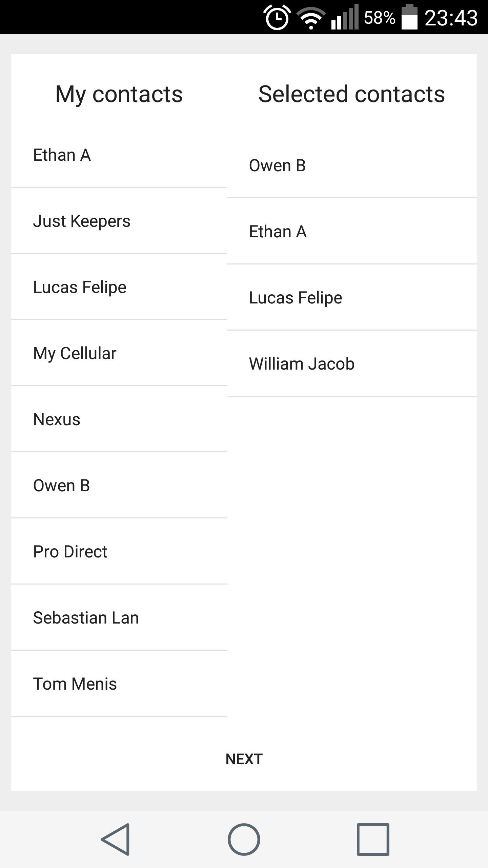Tap the Android home circle icon
Screen dimensions: 488x868
244,839
